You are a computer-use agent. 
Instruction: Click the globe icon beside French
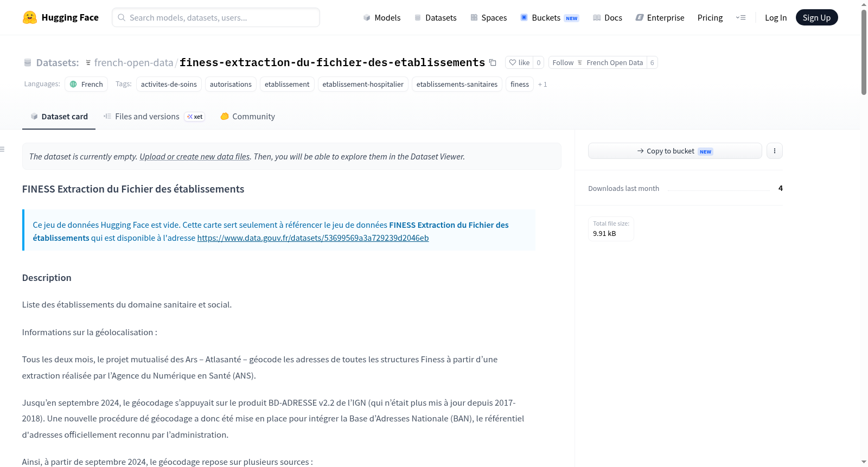[x=73, y=84]
